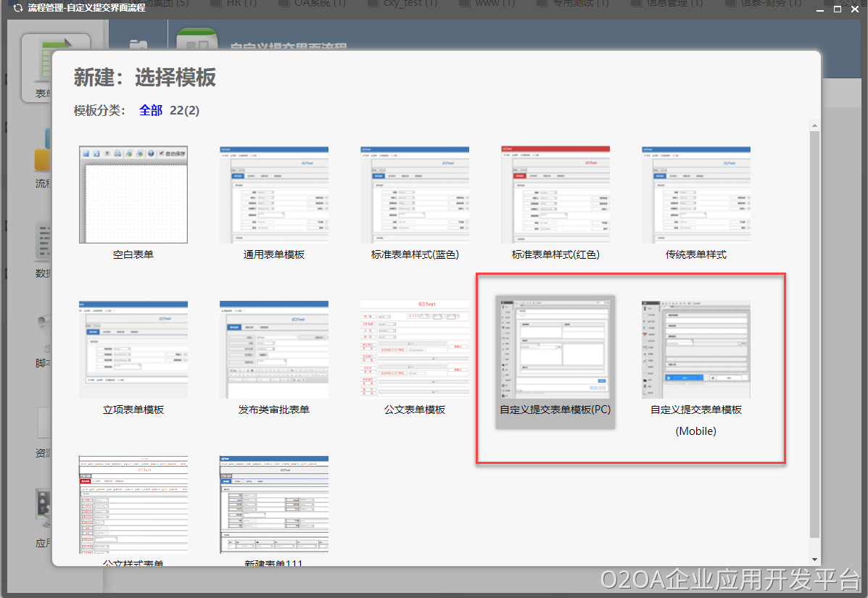
Task: Choose the 传统表单样式 template
Action: (x=696, y=195)
